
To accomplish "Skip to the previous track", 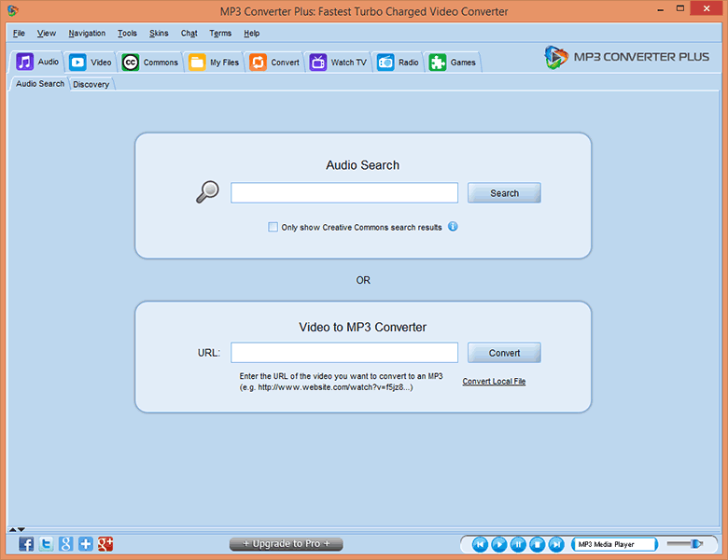I will pos(480,544).
